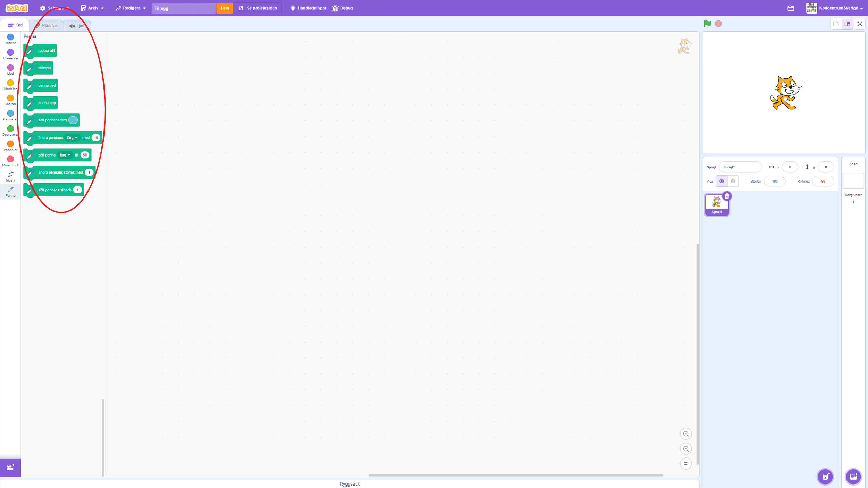Screen dimensions: 868x488
Task: Zoom out of the code workspace
Action: [685, 449]
